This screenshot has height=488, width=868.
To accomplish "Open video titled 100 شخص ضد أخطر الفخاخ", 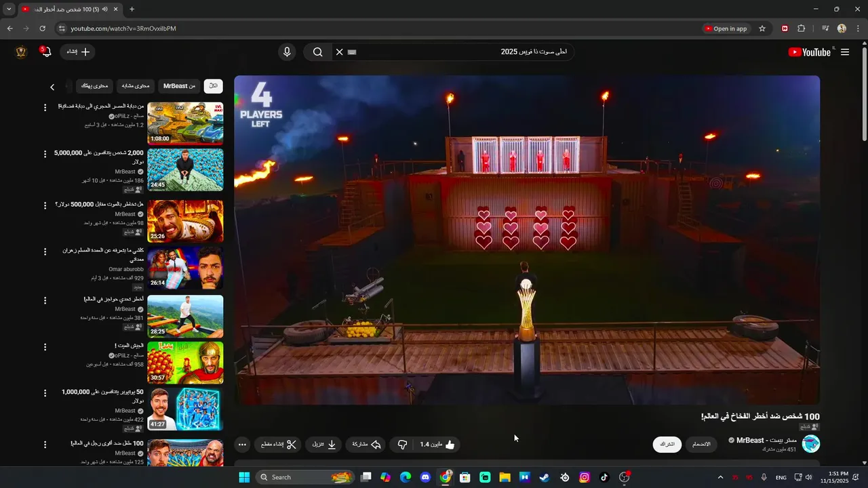I will [760, 416].
